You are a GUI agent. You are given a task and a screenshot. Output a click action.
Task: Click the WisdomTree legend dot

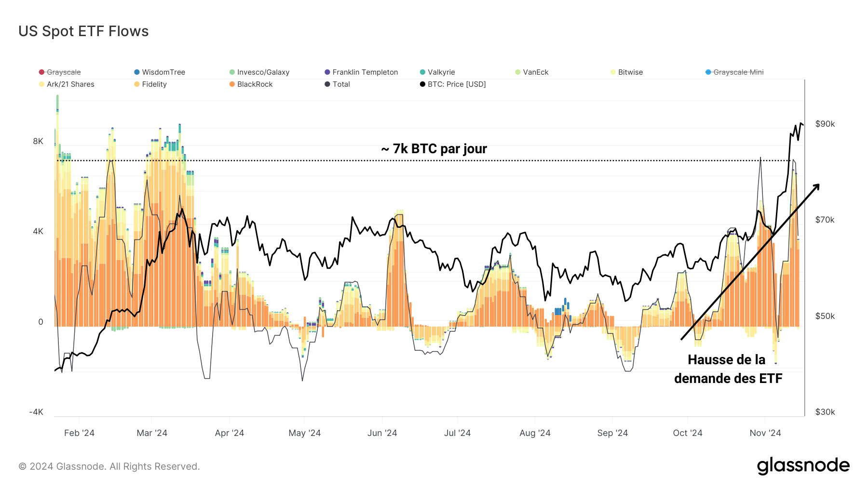(136, 72)
